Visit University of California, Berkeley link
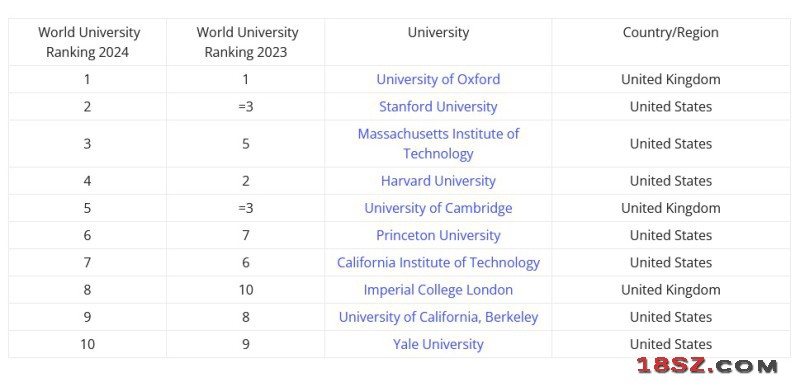 click(x=438, y=317)
